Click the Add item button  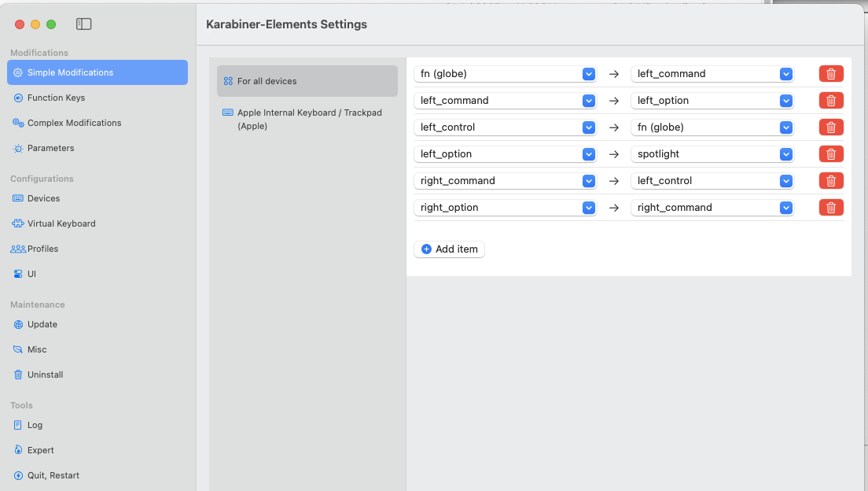(x=450, y=249)
